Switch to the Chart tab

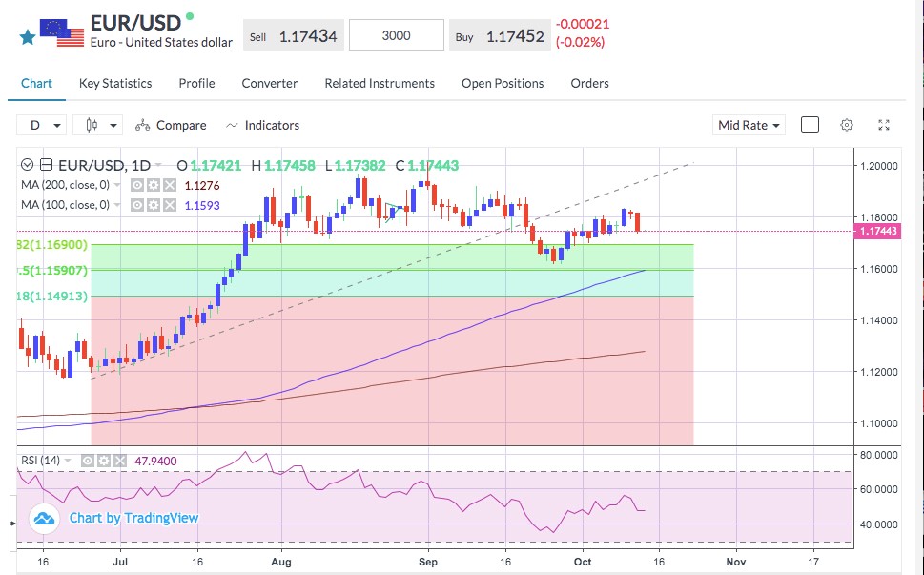point(36,83)
